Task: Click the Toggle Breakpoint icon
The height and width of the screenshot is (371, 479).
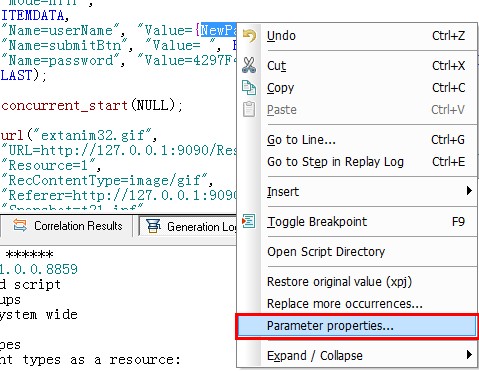Action: pyautogui.click(x=249, y=221)
